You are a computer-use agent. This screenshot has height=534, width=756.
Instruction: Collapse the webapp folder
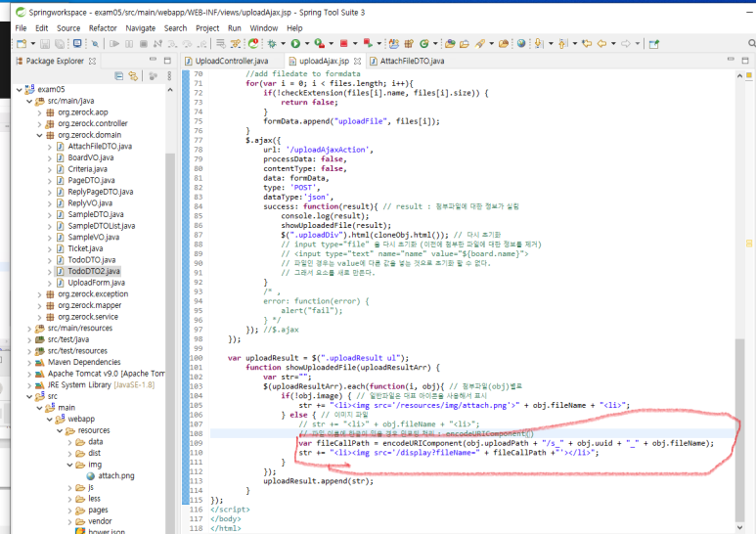(49, 420)
